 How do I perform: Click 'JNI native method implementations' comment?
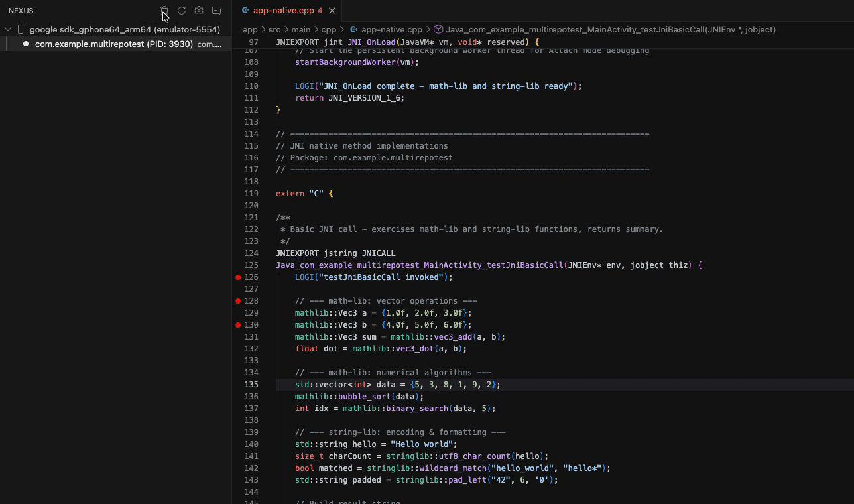click(x=362, y=146)
